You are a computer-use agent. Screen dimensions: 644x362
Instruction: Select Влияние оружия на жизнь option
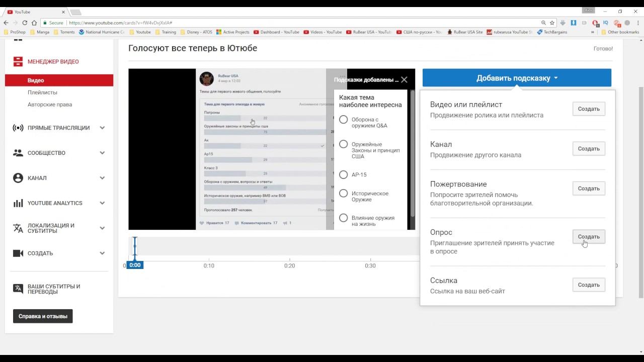tap(343, 218)
